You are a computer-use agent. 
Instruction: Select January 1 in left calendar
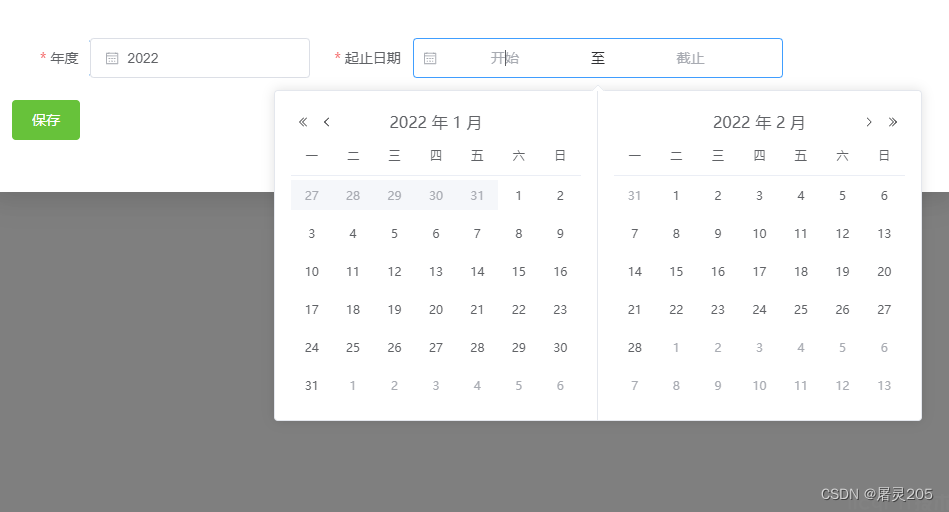click(518, 196)
